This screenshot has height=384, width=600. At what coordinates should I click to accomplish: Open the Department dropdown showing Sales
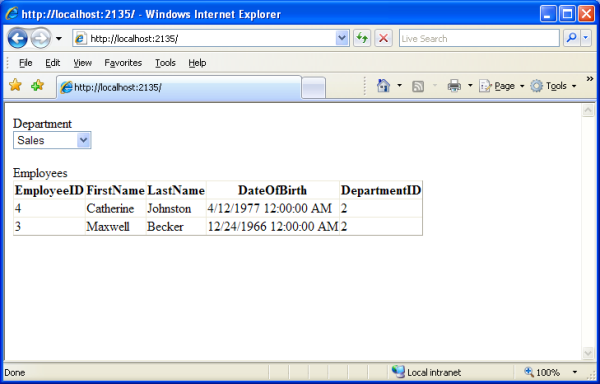pyautogui.click(x=52, y=140)
